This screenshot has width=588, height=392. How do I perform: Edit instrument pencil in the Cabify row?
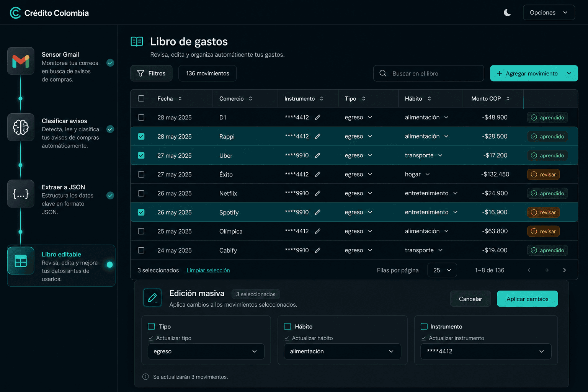pyautogui.click(x=317, y=250)
